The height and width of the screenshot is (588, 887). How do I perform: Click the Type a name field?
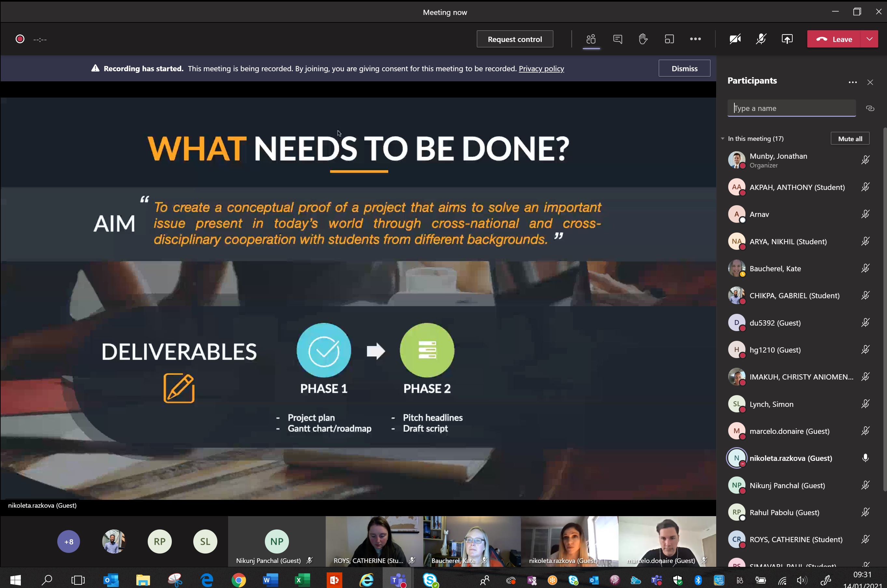coord(791,108)
